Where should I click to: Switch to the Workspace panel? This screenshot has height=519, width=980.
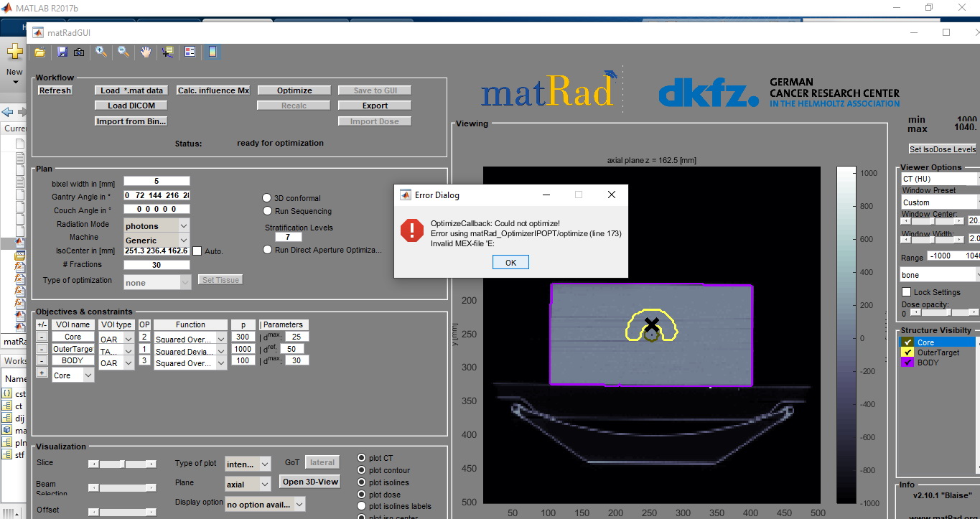coord(15,360)
